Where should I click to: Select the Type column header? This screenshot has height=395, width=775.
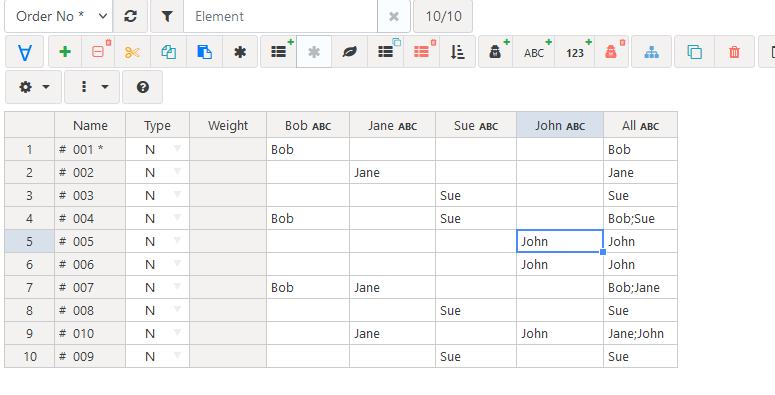click(x=157, y=126)
